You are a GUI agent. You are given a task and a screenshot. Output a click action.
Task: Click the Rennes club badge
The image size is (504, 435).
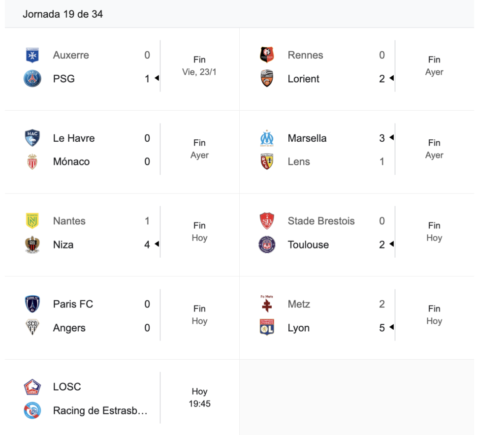pyautogui.click(x=267, y=55)
